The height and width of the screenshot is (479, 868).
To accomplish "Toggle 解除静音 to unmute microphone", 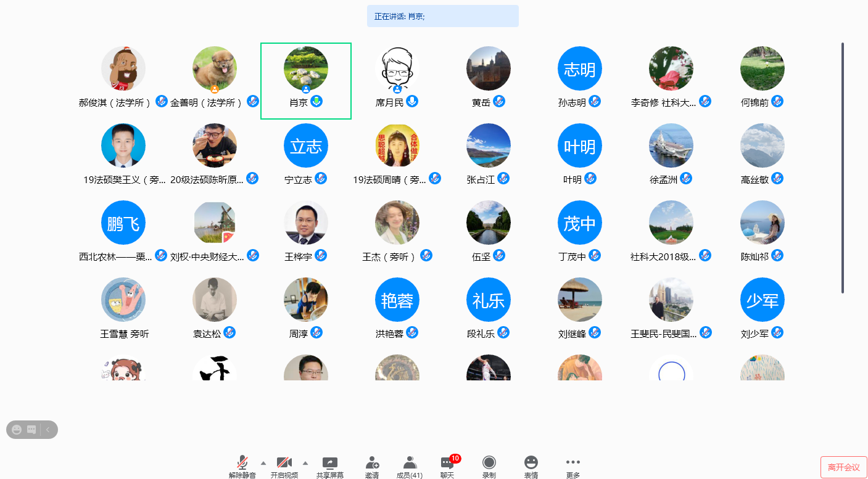I will click(x=242, y=467).
